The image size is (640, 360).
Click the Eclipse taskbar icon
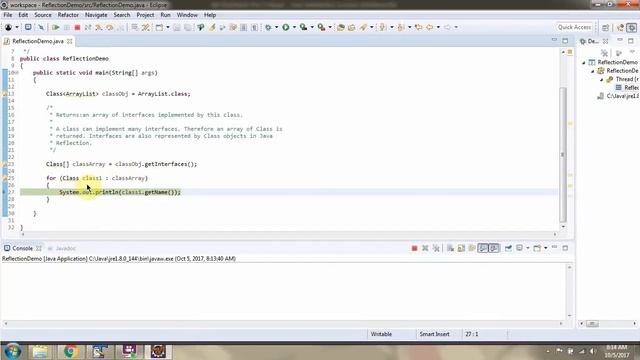coord(158,351)
